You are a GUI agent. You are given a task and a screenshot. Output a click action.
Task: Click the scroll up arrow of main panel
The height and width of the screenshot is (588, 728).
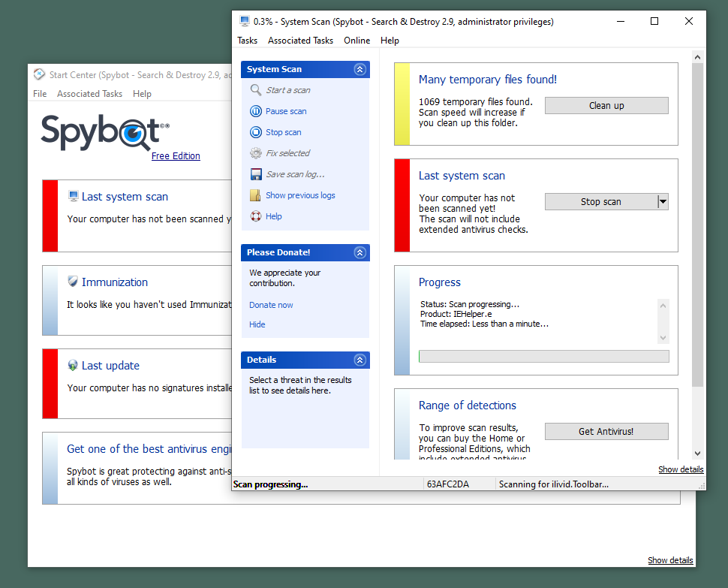coord(697,56)
